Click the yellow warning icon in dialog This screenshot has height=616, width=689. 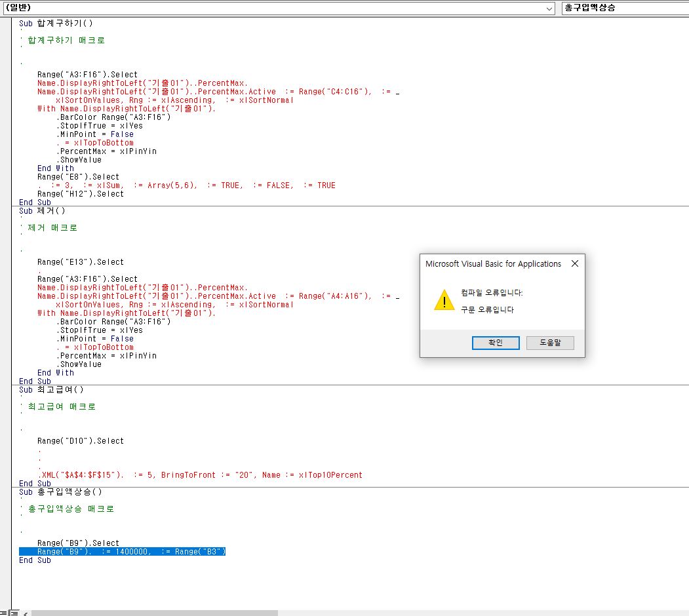pos(444,301)
